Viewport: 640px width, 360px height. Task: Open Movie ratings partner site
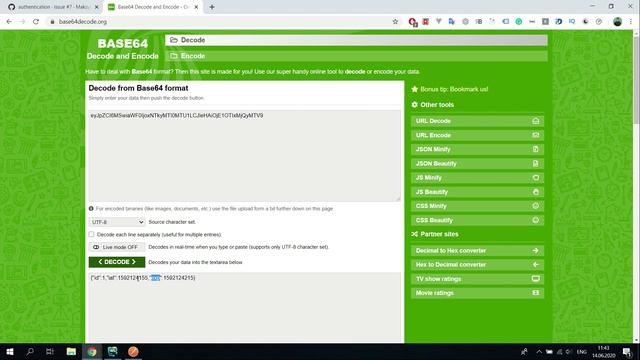tap(477, 293)
